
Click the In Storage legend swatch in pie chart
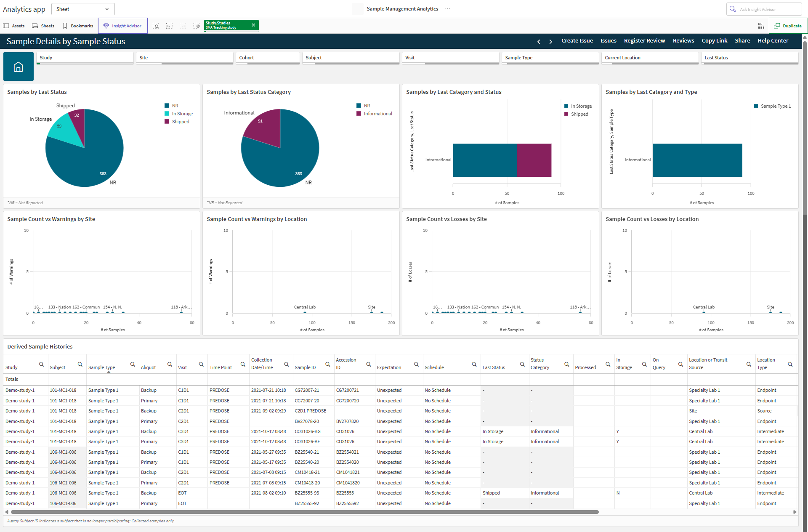(167, 114)
